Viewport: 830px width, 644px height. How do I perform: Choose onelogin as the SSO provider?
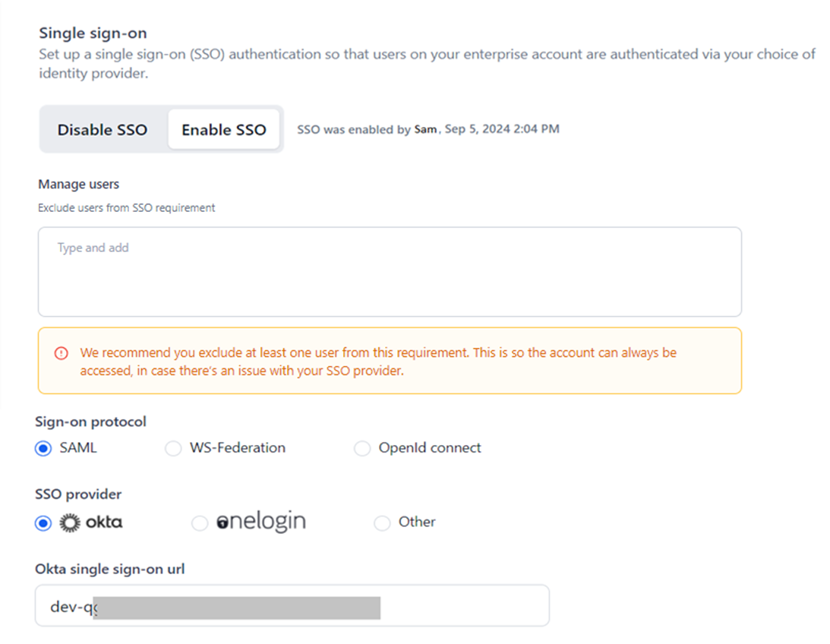pyautogui.click(x=200, y=522)
